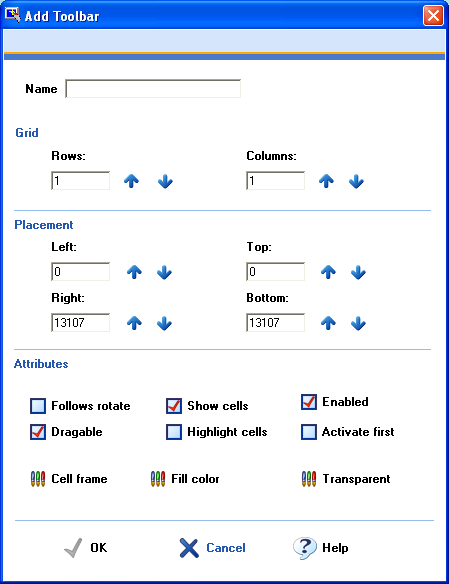Open Cell frame color picker icon
Image resolution: width=449 pixels, height=584 pixels.
[38, 479]
